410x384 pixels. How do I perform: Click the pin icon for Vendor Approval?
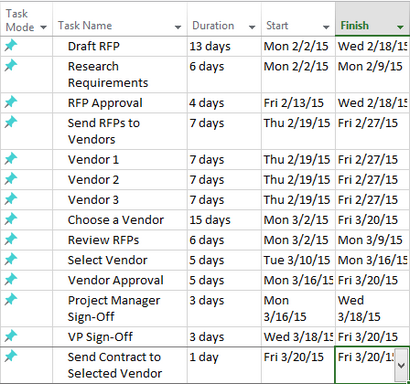(x=11, y=279)
